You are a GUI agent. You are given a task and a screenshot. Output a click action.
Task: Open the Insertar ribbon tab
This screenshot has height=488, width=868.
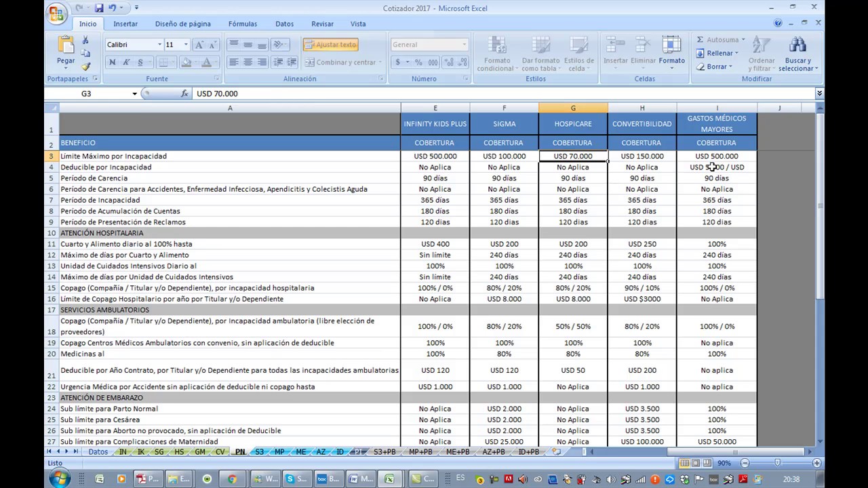[125, 24]
